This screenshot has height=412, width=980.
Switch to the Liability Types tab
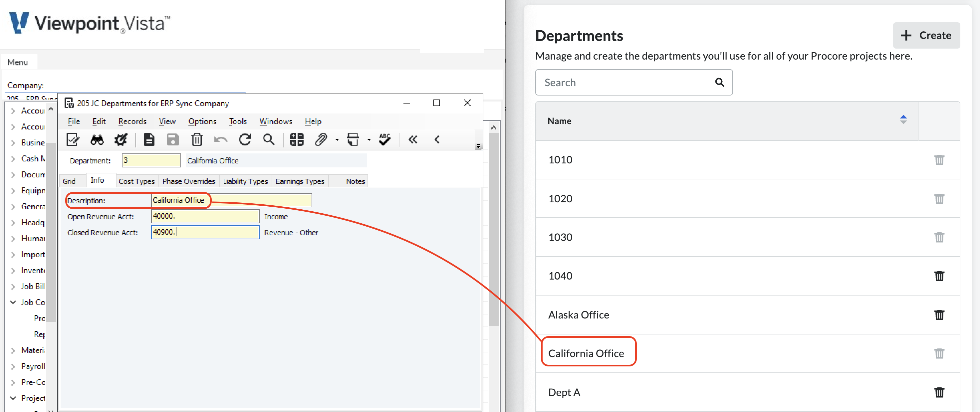point(245,181)
